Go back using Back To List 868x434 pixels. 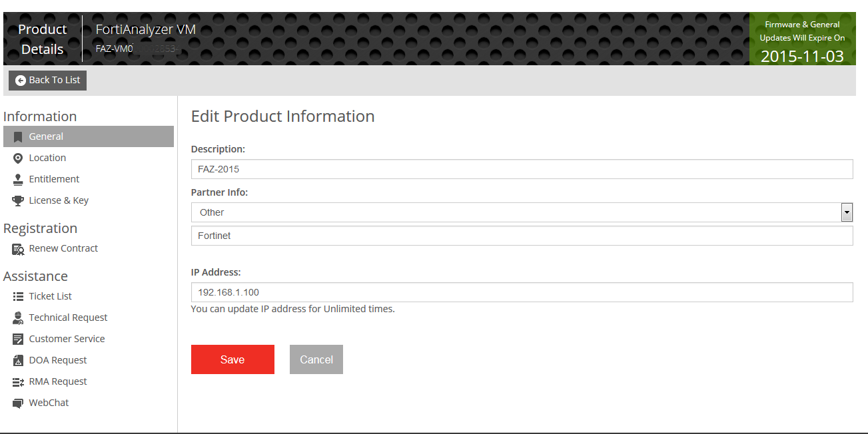click(x=47, y=80)
